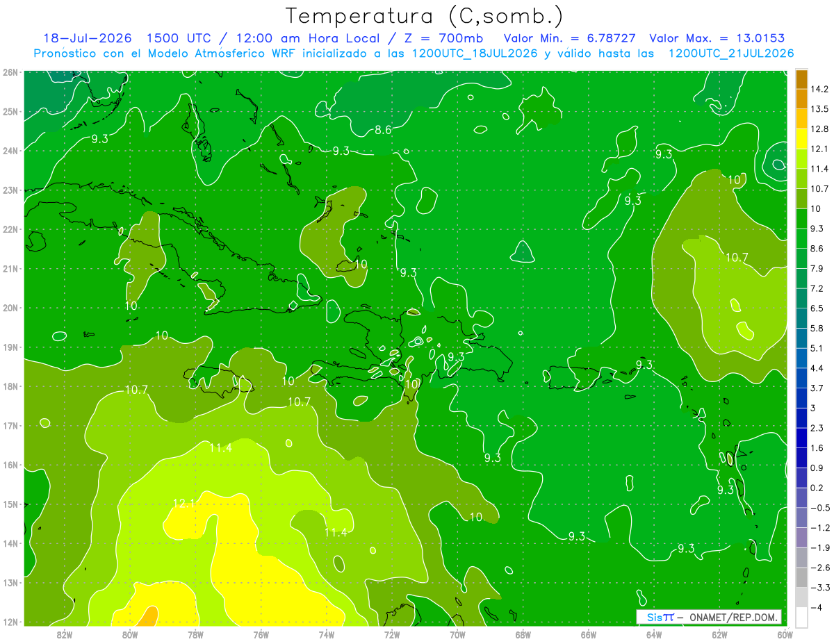Click the "24N" latitude axis label
Screen dimensions: 834x644
pyautogui.click(x=9, y=151)
